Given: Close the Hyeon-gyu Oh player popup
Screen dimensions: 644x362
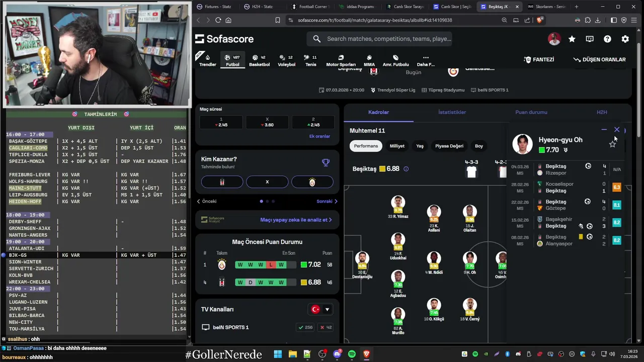Looking at the screenshot, I should 617,130.
